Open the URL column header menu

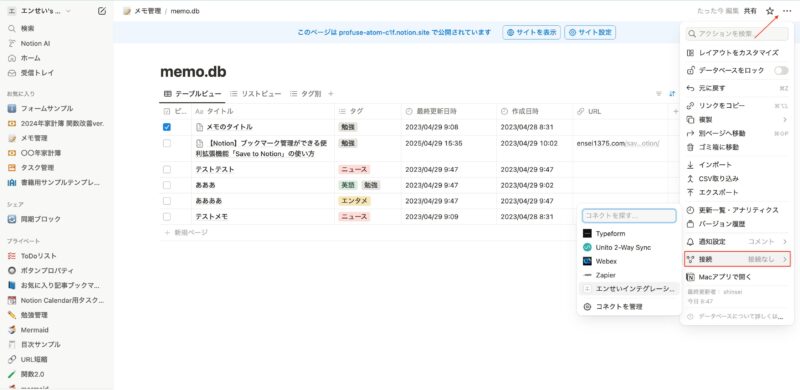click(620, 111)
